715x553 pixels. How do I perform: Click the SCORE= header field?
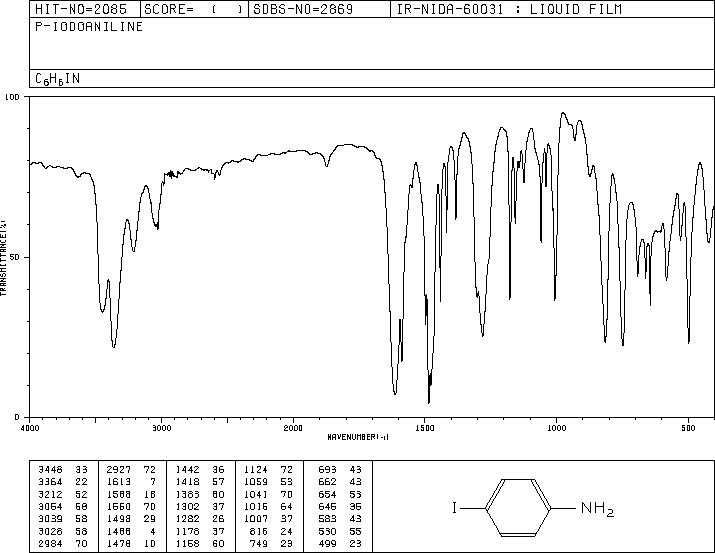(194, 9)
